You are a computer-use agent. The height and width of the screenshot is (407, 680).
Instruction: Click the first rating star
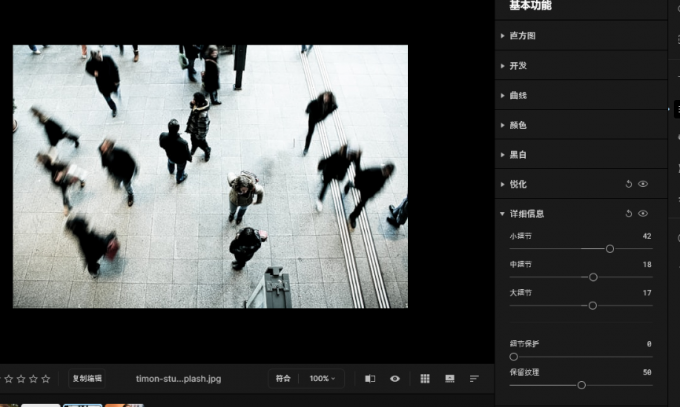point(9,379)
